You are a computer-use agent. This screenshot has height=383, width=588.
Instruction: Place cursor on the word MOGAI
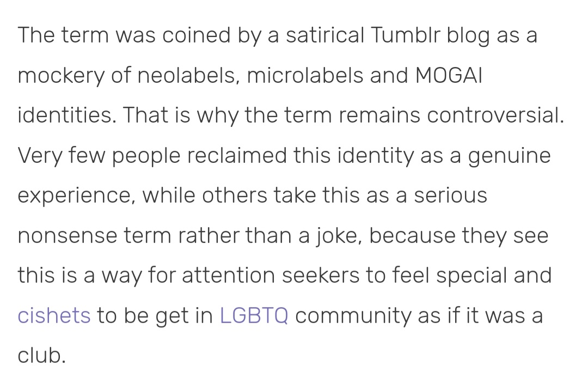point(449,75)
